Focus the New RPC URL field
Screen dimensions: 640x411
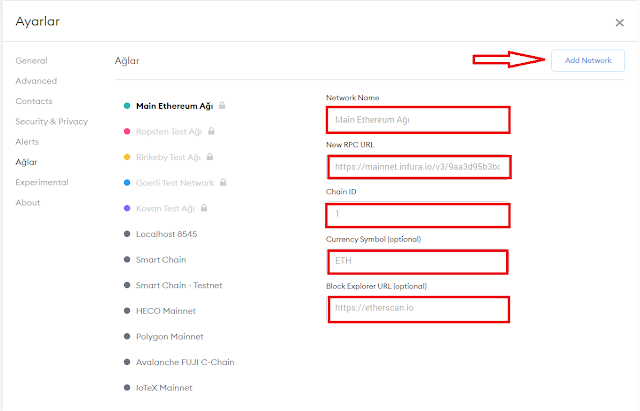pyautogui.click(x=417, y=167)
